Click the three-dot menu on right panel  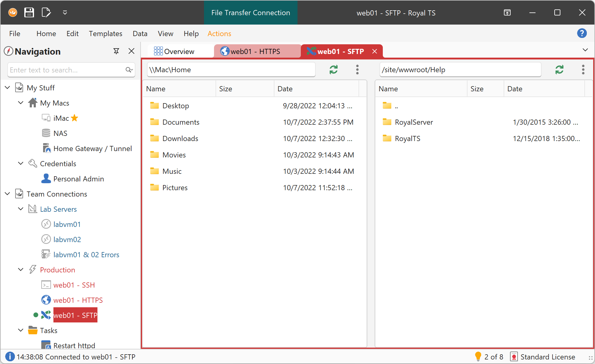pyautogui.click(x=583, y=70)
